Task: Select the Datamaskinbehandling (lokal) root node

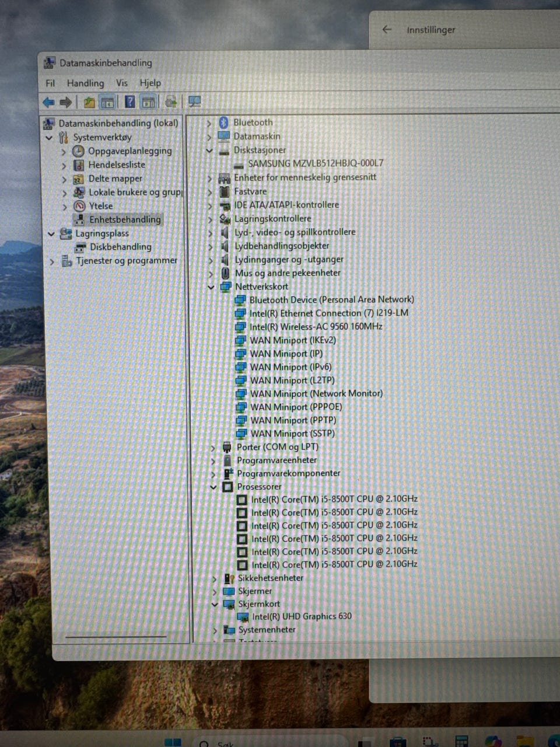Action: pos(118,123)
